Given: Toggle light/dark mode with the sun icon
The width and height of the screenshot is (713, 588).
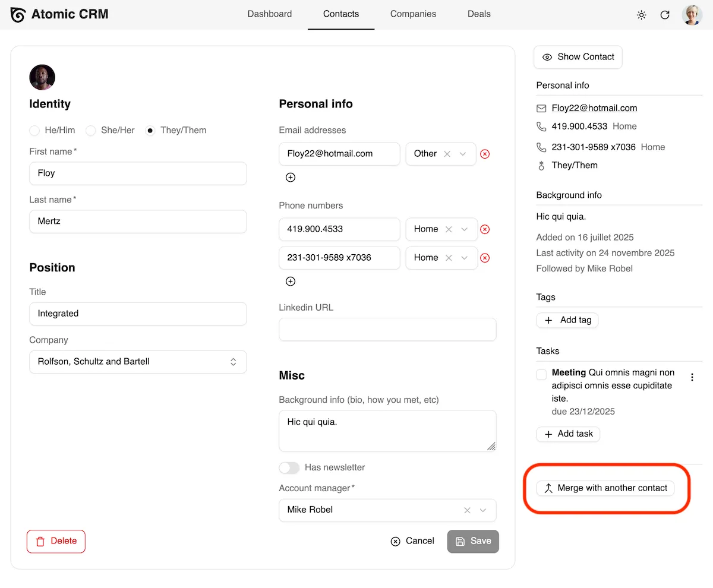Looking at the screenshot, I should pyautogui.click(x=641, y=15).
